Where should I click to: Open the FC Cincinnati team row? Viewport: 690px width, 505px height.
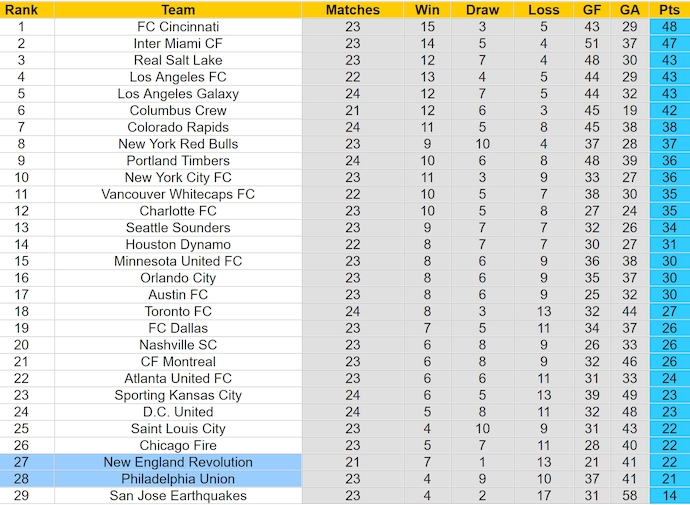coord(178,27)
